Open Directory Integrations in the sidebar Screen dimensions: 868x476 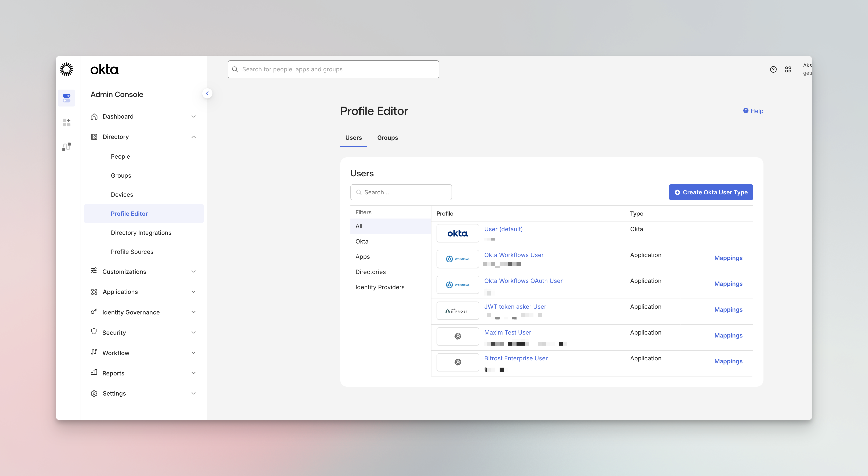pyautogui.click(x=141, y=233)
